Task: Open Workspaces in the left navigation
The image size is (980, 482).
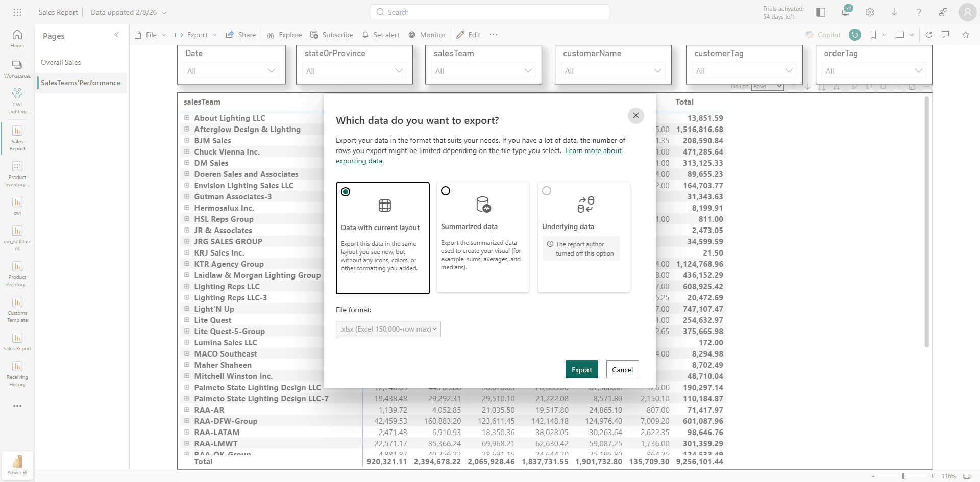Action: (x=17, y=69)
